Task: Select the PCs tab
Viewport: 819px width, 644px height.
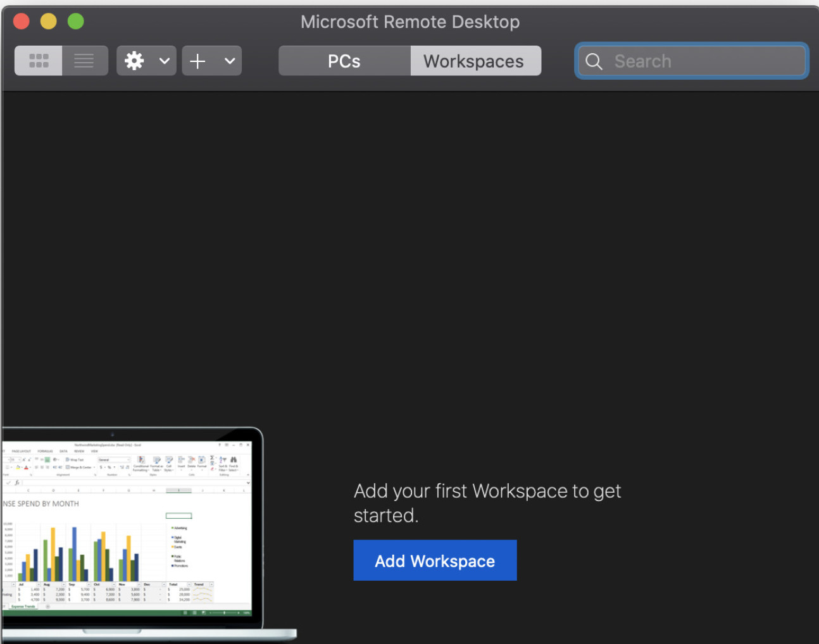Action: coord(344,61)
